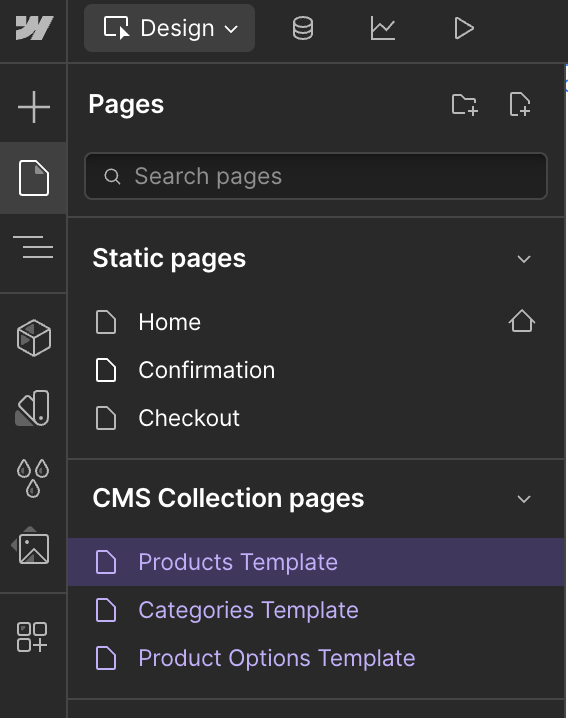Open the Navigator panel

pos(33,247)
